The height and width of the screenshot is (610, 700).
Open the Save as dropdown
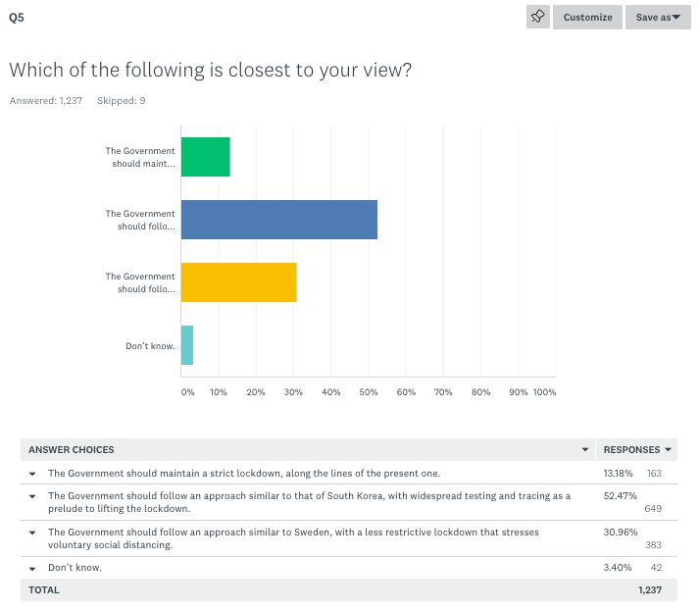point(658,17)
